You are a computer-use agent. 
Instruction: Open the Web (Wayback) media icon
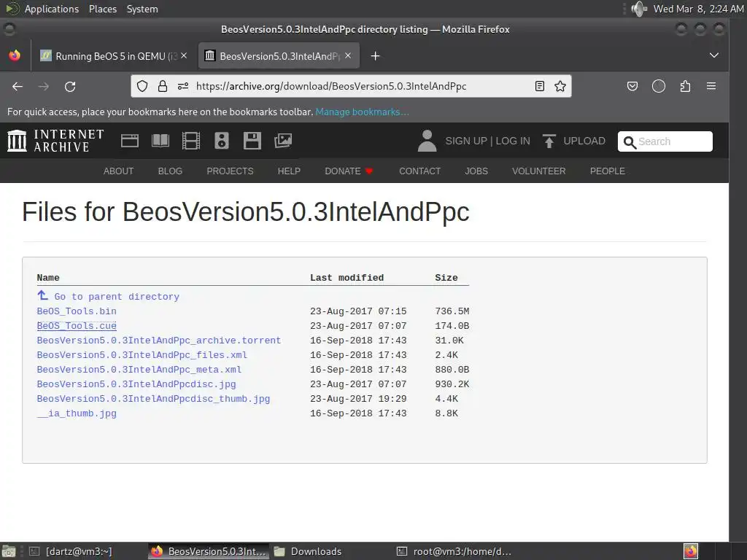tap(130, 141)
